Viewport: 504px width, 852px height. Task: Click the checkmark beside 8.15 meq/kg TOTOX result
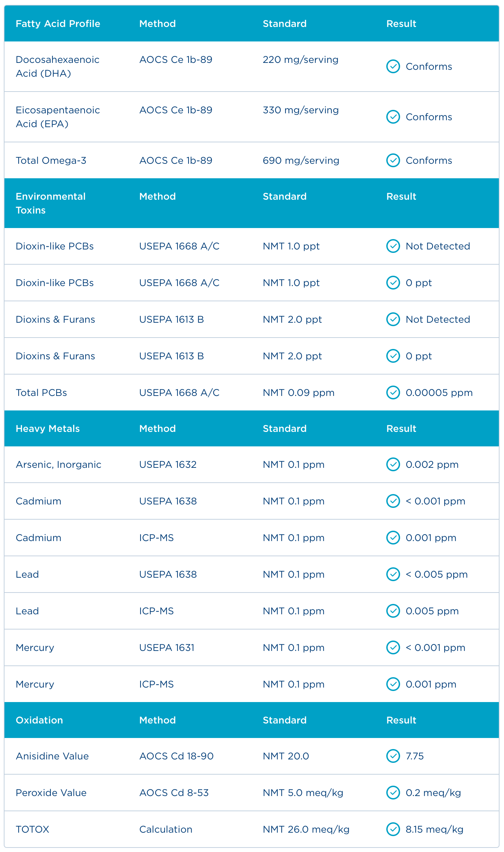(393, 829)
